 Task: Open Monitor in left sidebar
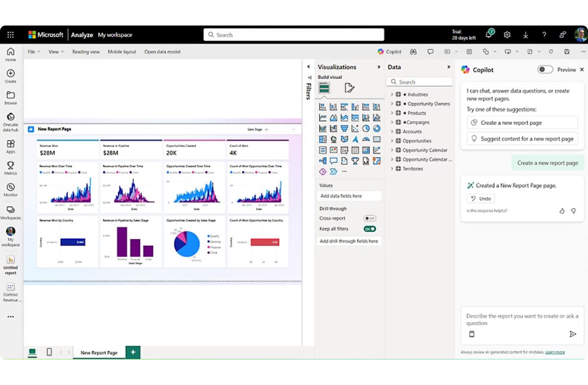(10, 190)
